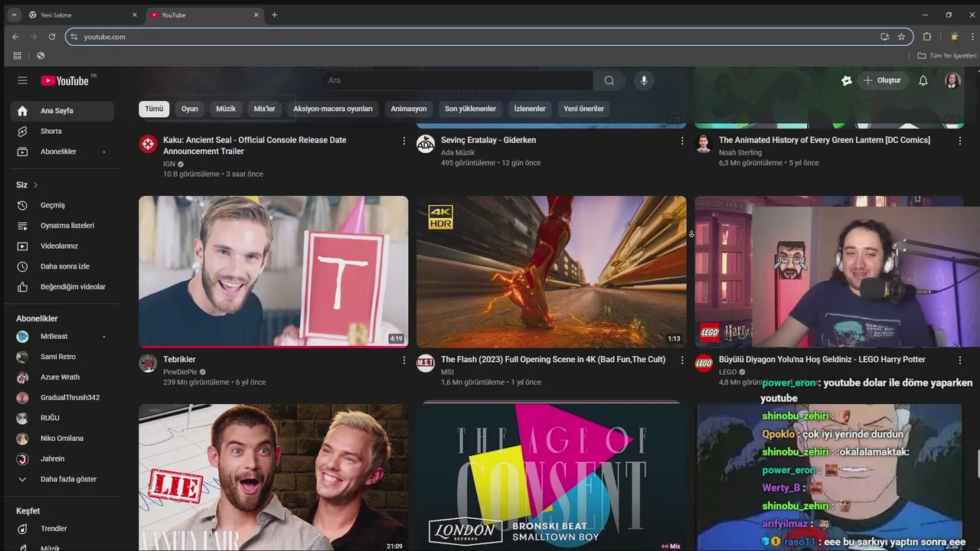Click the Oluştur create button
The width and height of the screenshot is (980, 551).
click(x=882, y=80)
